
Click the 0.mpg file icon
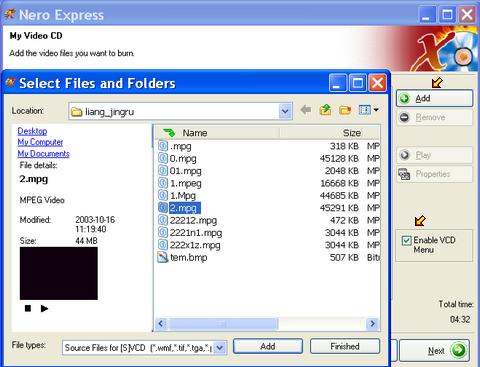tap(163, 158)
